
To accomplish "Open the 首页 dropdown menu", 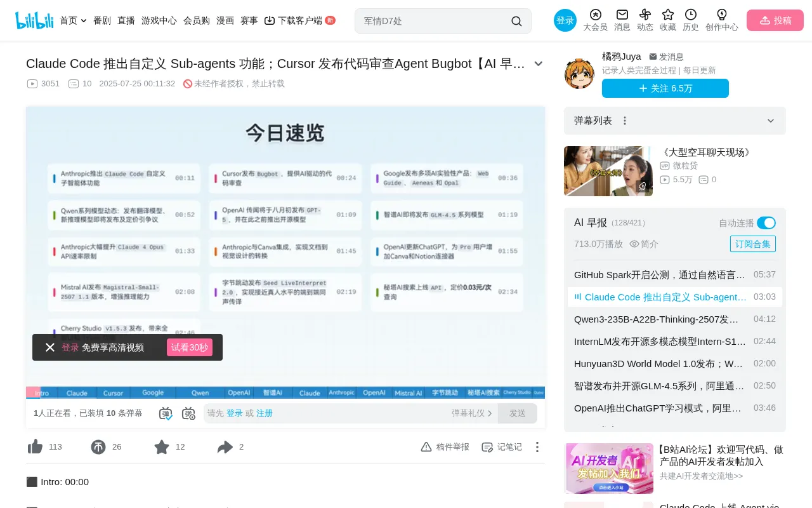I will (x=73, y=20).
